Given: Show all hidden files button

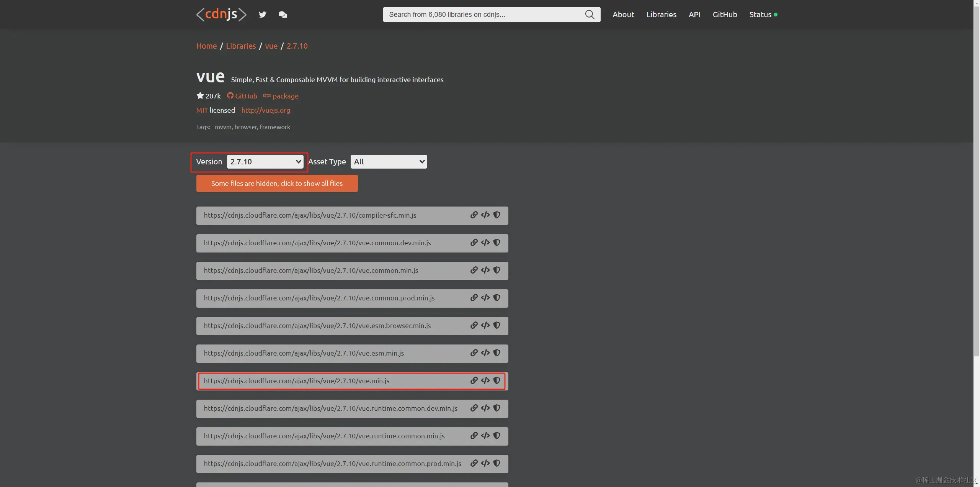Looking at the screenshot, I should click(x=277, y=184).
